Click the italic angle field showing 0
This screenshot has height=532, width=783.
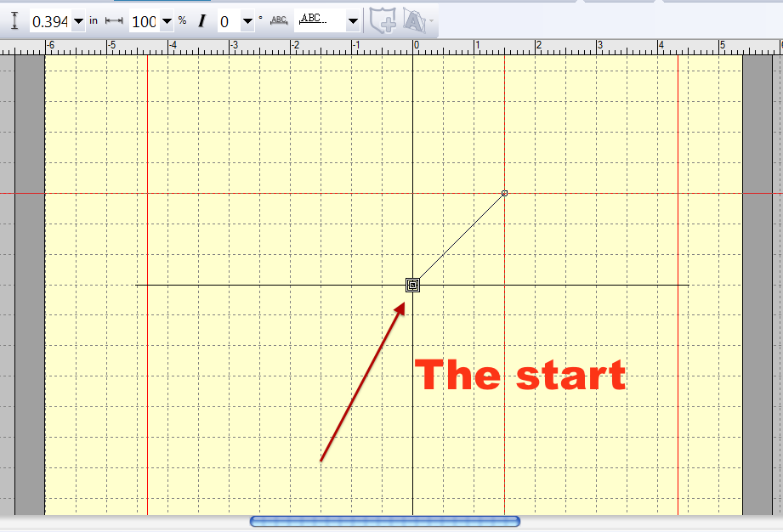coord(230,21)
